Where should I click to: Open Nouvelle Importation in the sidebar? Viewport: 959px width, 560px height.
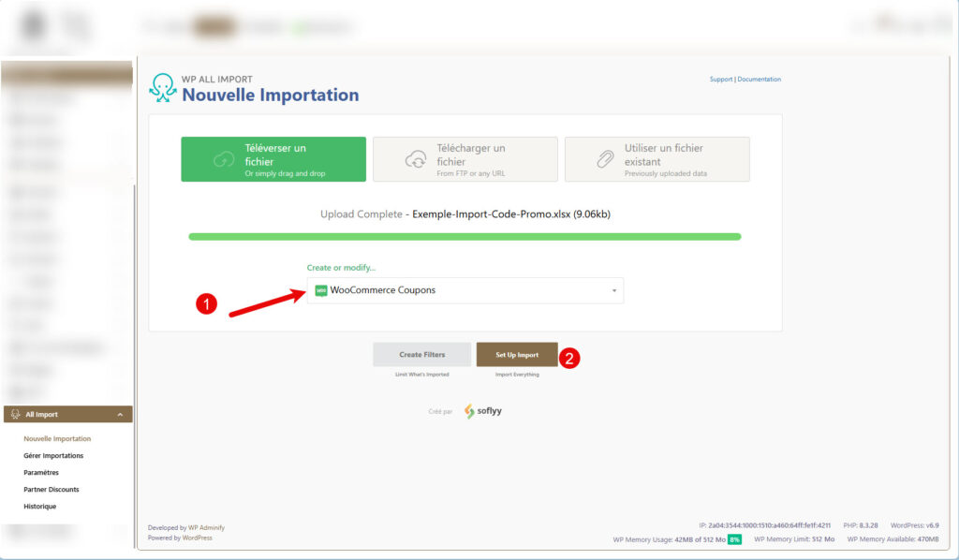pyautogui.click(x=57, y=439)
